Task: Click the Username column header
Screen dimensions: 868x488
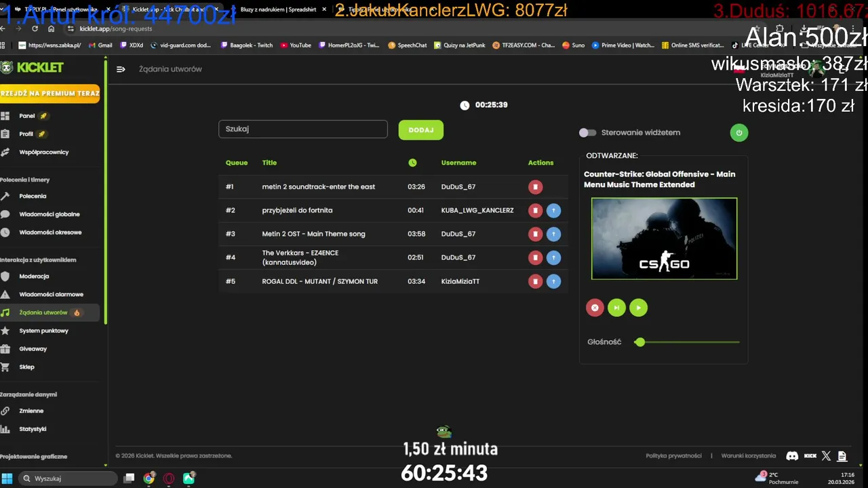Action: point(458,163)
